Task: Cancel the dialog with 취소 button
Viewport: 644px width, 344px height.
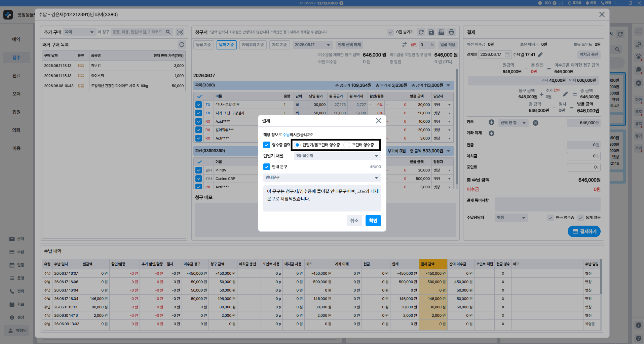Action: click(354, 221)
